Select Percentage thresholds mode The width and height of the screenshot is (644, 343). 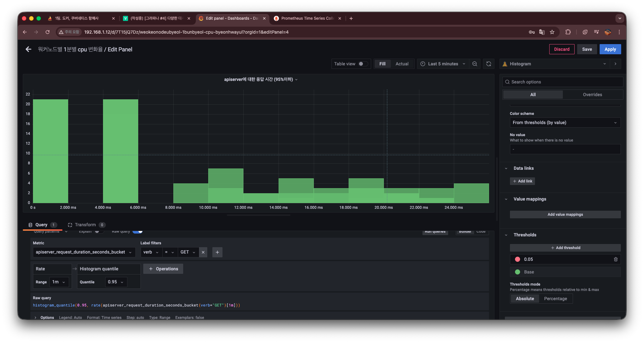(555, 299)
